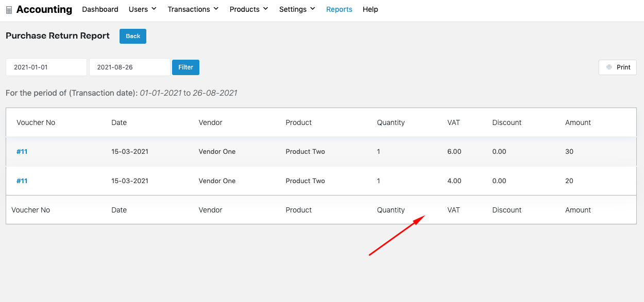The image size is (644, 302).
Task: Click the Accounting title in the navbar
Action: click(x=44, y=9)
